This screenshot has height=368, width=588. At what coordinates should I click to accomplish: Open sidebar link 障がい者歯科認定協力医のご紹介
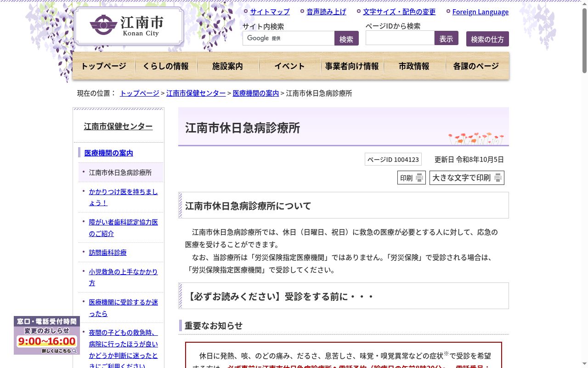click(x=123, y=228)
